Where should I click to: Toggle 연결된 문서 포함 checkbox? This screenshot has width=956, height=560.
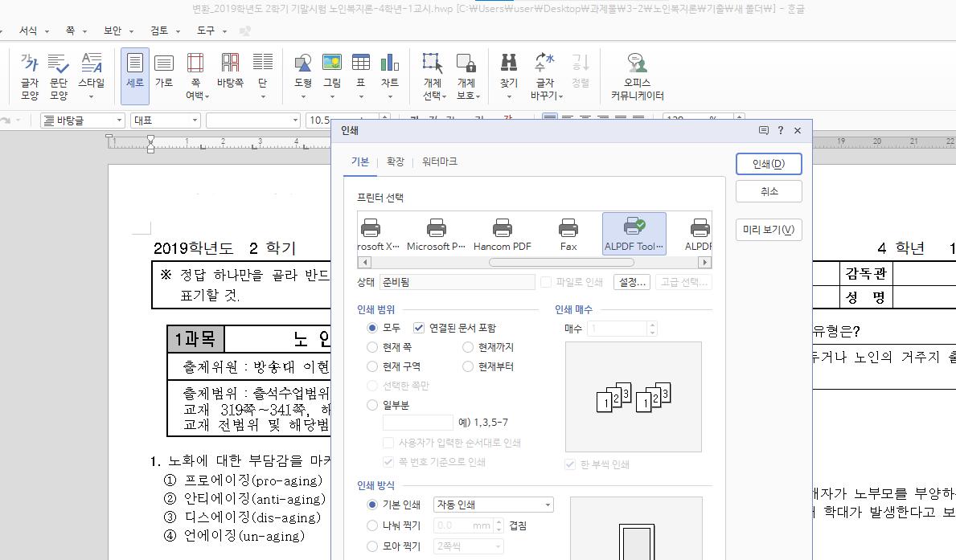[x=418, y=328]
